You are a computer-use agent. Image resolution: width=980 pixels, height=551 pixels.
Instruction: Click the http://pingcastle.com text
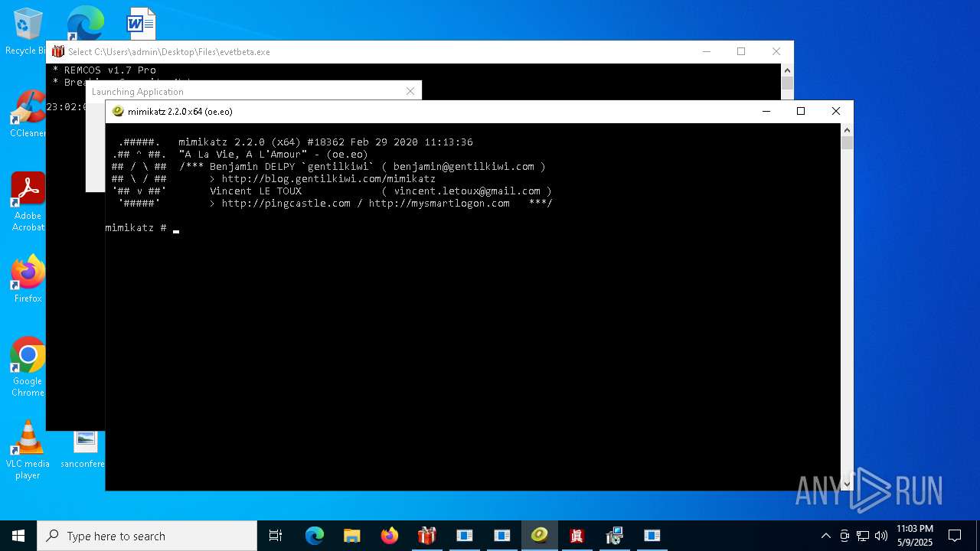pos(286,203)
